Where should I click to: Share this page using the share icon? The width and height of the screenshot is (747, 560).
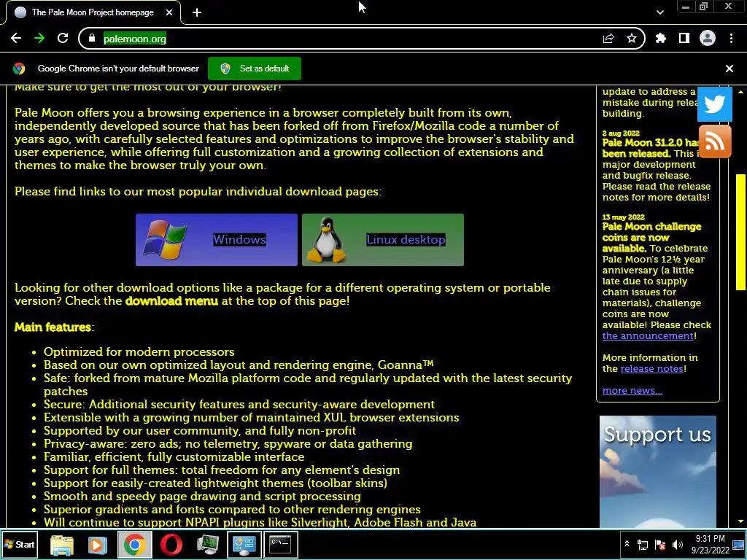point(608,39)
